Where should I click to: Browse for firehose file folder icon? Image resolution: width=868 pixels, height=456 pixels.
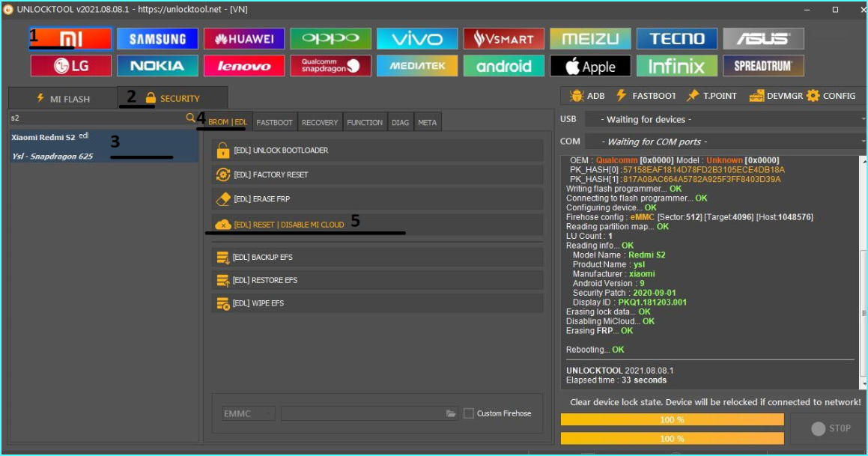pos(451,413)
